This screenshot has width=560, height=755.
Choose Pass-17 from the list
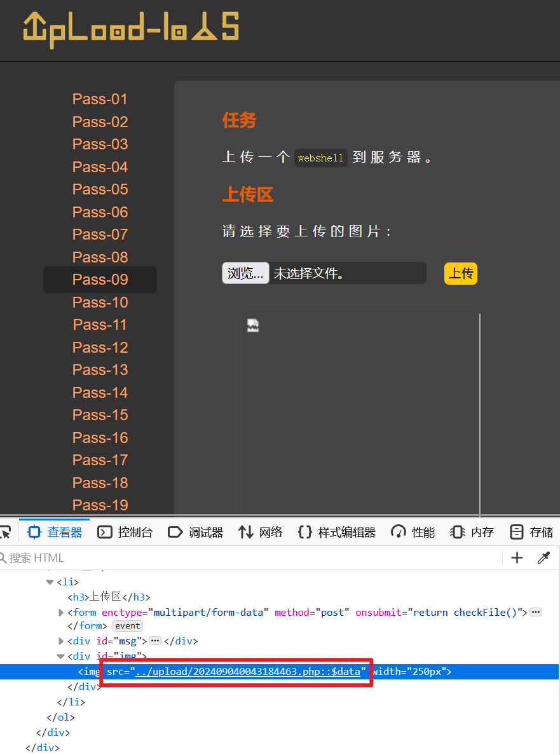(100, 460)
